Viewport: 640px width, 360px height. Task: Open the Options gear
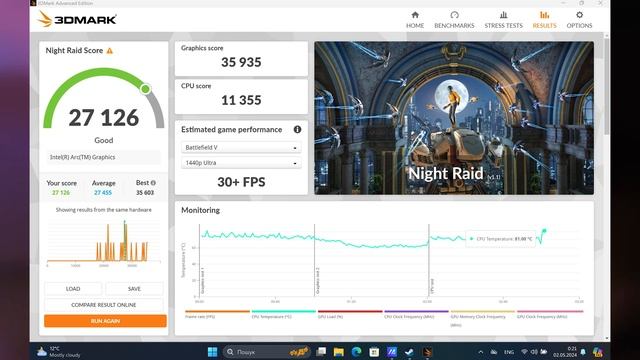579,15
